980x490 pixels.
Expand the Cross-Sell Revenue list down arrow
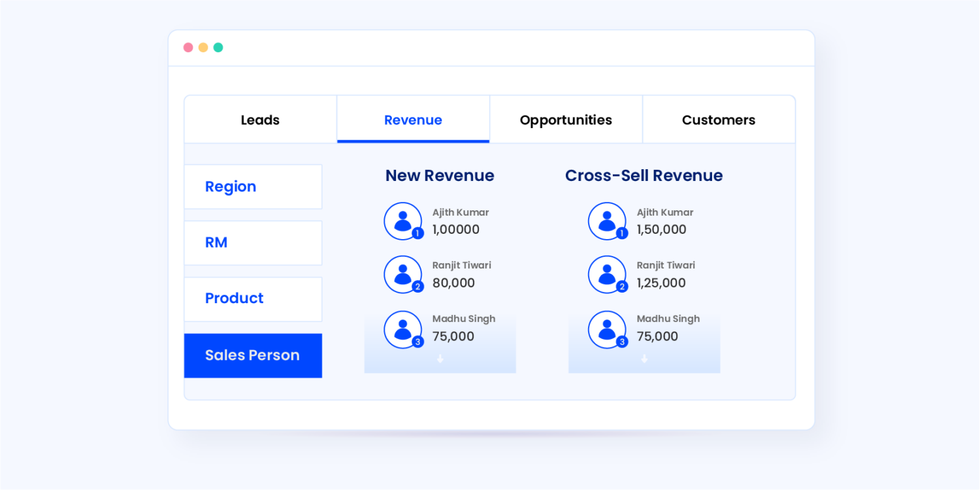(x=644, y=358)
